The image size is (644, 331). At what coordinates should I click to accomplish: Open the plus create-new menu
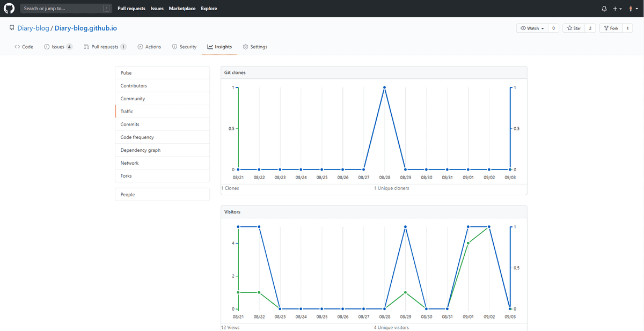point(617,9)
